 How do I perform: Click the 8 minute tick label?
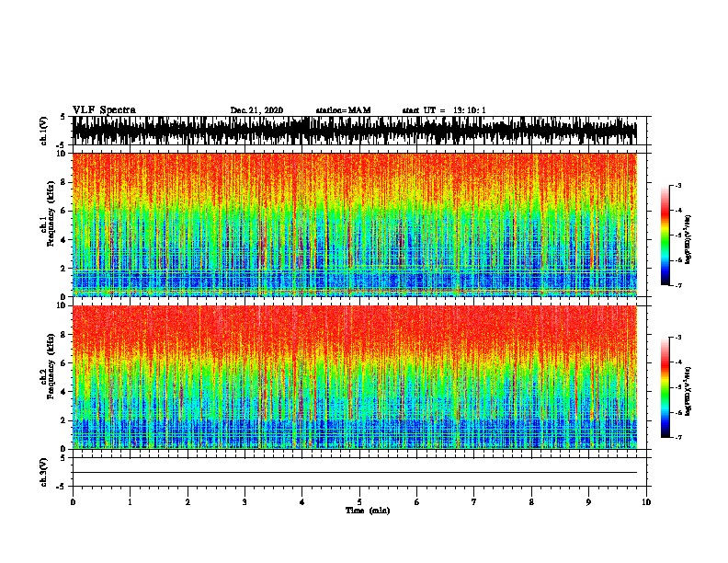click(531, 502)
